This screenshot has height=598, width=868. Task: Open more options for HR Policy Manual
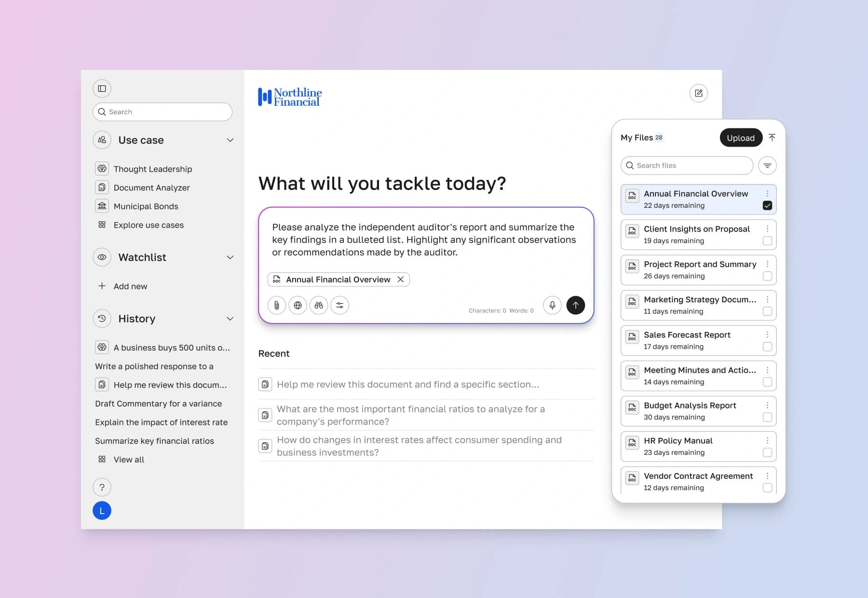pos(767,441)
